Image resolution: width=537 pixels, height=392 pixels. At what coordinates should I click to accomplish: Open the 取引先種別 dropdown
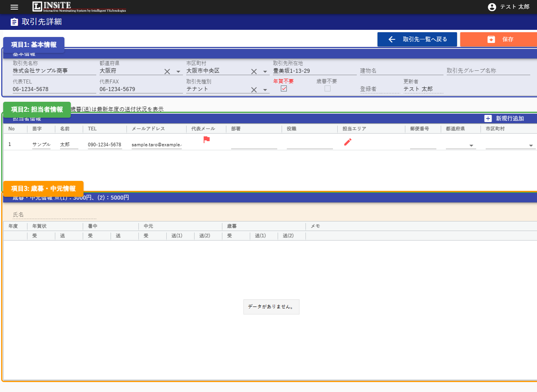pos(265,90)
